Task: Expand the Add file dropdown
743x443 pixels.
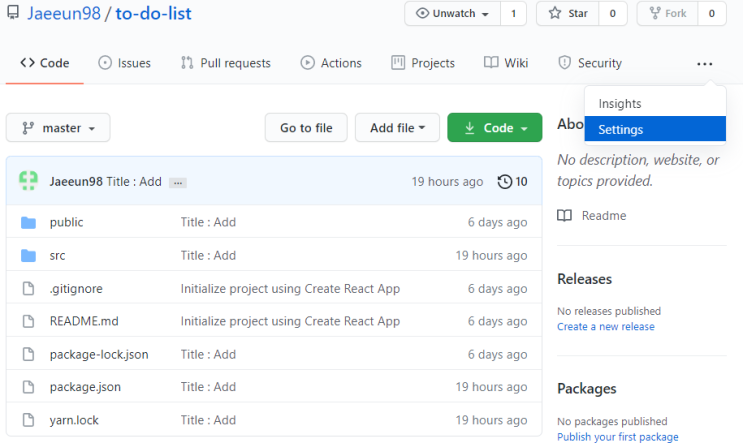Action: tap(397, 128)
